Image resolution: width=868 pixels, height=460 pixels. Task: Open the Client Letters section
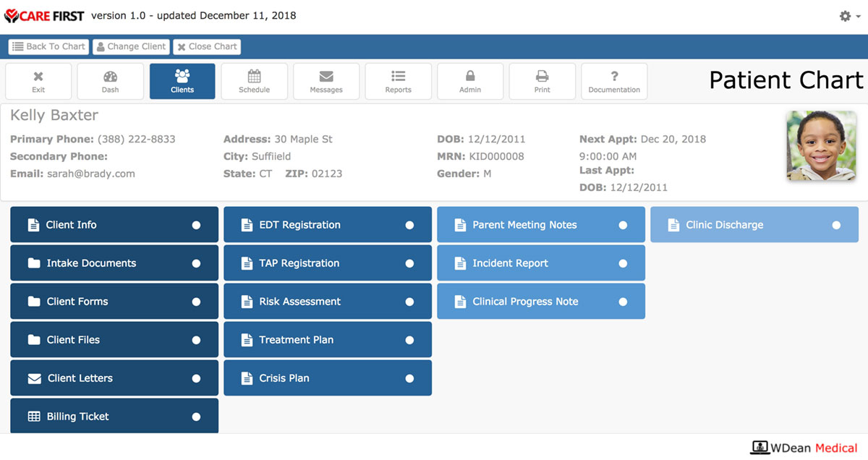pyautogui.click(x=114, y=378)
